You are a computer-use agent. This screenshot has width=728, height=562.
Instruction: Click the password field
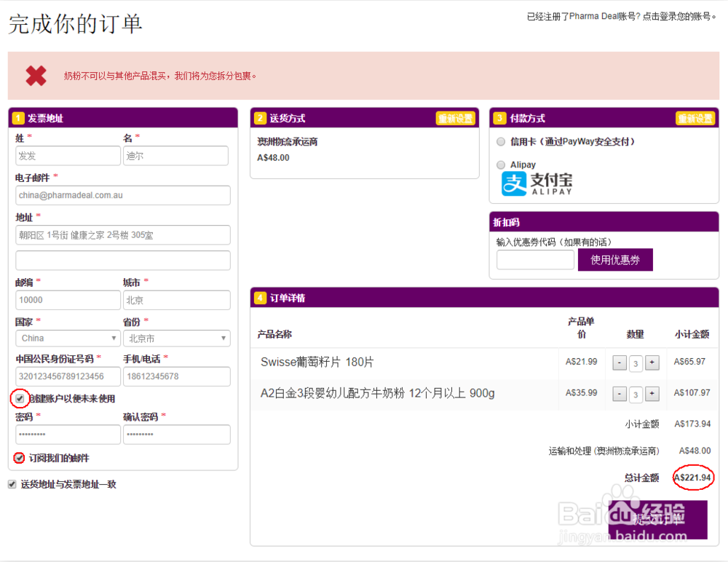coord(68,435)
